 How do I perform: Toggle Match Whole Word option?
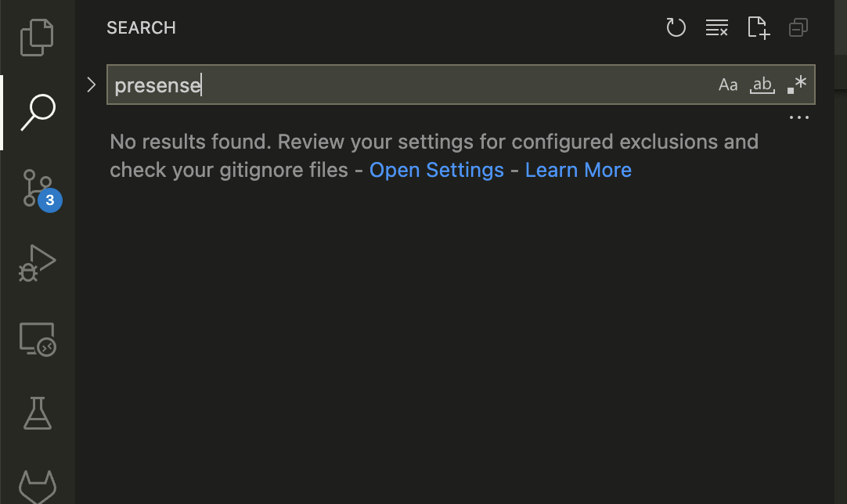(762, 85)
